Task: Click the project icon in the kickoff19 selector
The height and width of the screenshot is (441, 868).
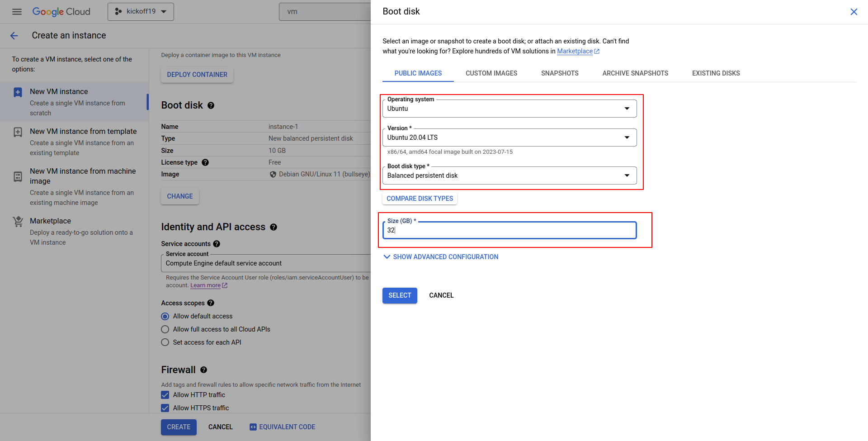Action: [118, 11]
